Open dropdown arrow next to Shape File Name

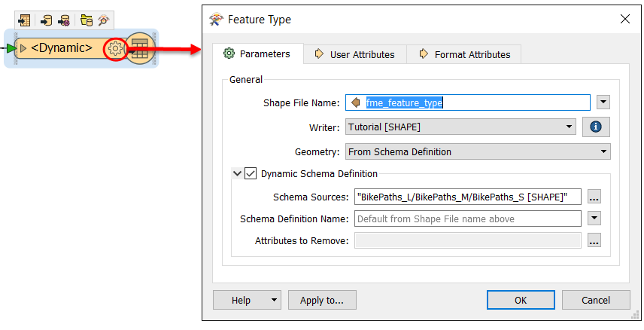click(603, 102)
